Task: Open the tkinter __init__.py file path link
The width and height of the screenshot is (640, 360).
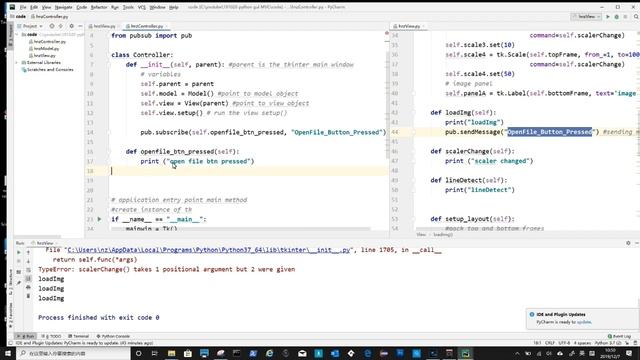Action: (209, 250)
